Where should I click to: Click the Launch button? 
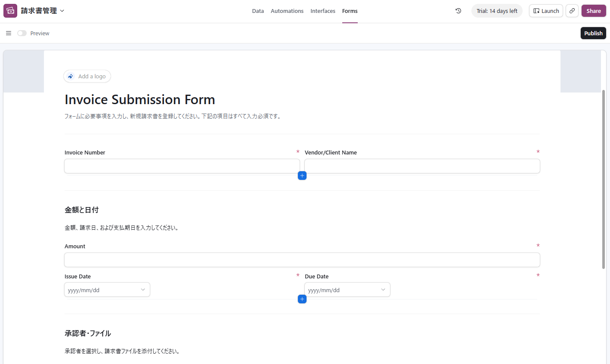[546, 11]
